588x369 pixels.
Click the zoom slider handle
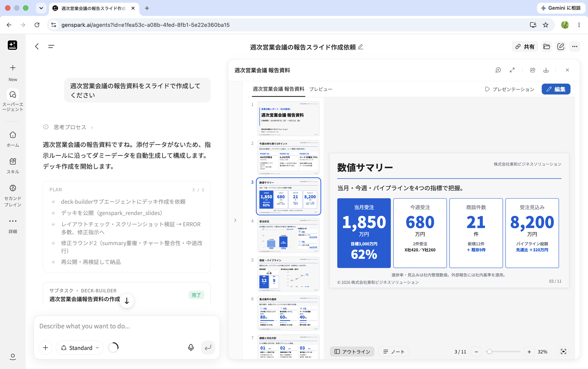[489, 352]
